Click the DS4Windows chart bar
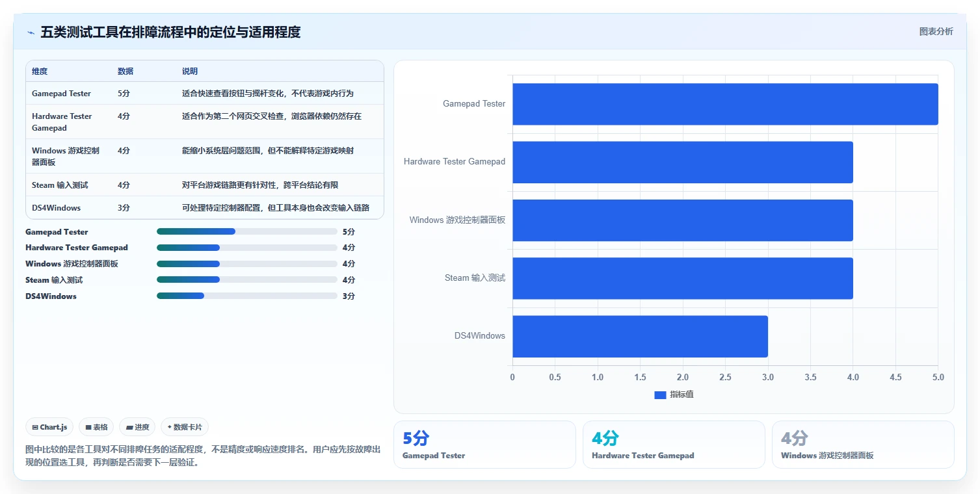 pos(640,336)
